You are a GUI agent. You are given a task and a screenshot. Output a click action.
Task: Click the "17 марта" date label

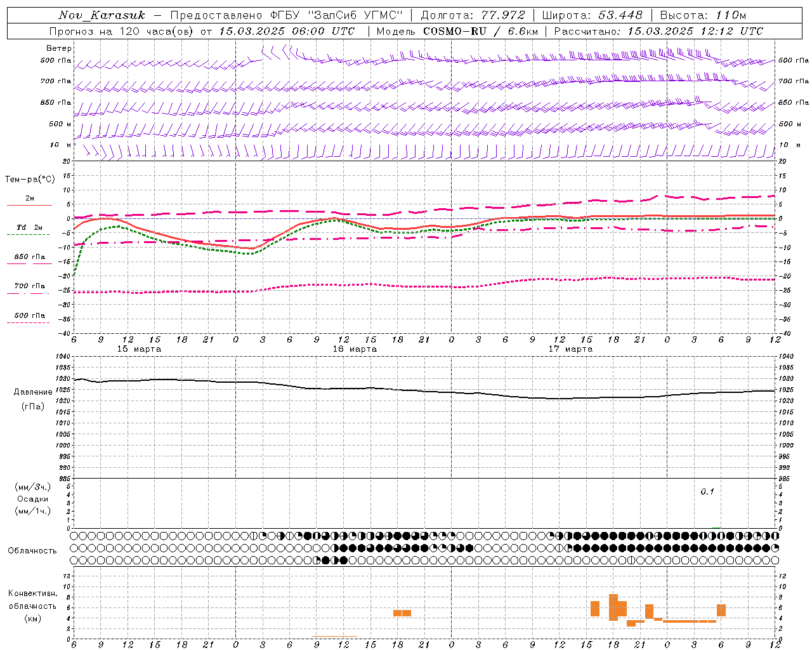[x=570, y=349]
